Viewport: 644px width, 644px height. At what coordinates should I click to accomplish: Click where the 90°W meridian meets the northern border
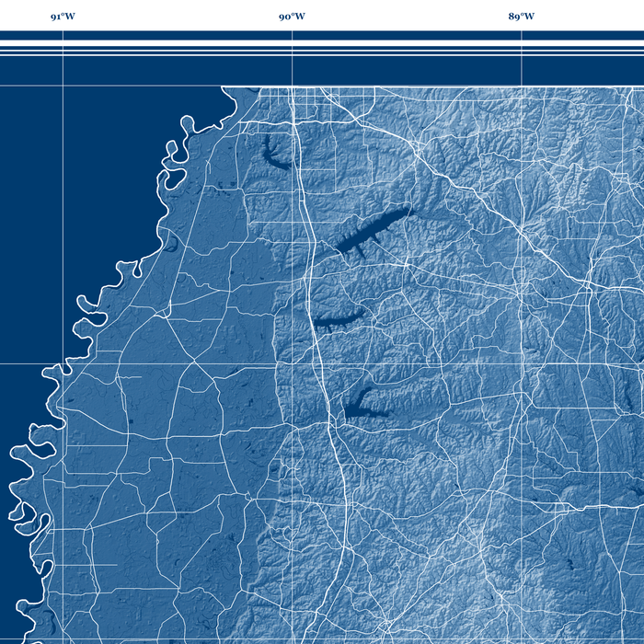[x=293, y=87]
